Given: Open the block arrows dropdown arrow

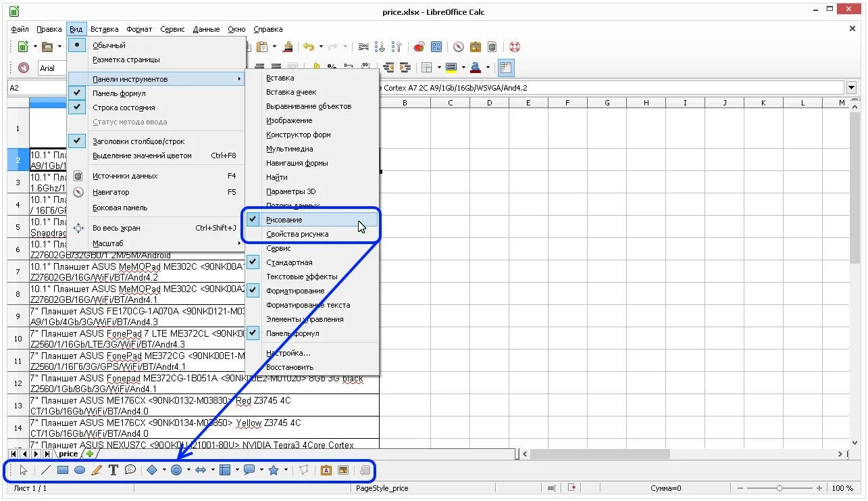Looking at the screenshot, I should tap(213, 470).
